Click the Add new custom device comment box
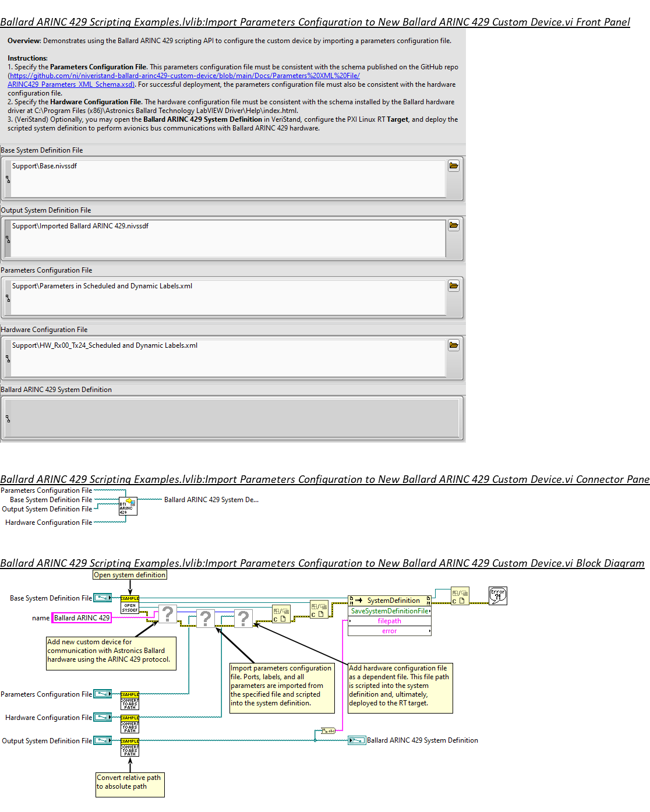This screenshot has height=812, width=650. [111, 654]
